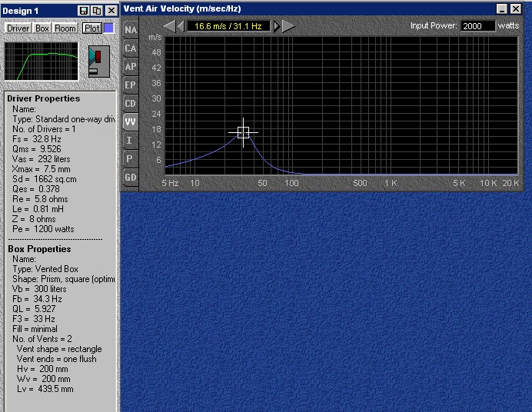Image resolution: width=532 pixels, height=412 pixels.
Task: Click the 16.6 m/s / 31.1 Hz readout
Action: pyautogui.click(x=228, y=26)
